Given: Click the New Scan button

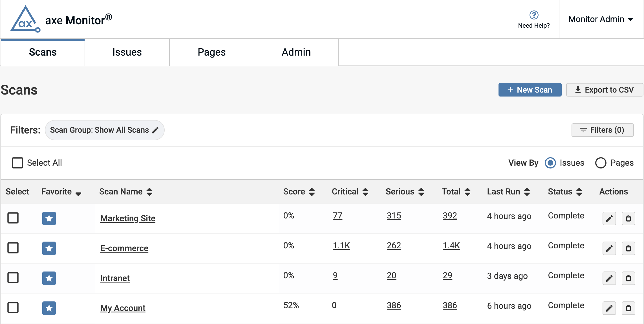Looking at the screenshot, I should pos(530,90).
